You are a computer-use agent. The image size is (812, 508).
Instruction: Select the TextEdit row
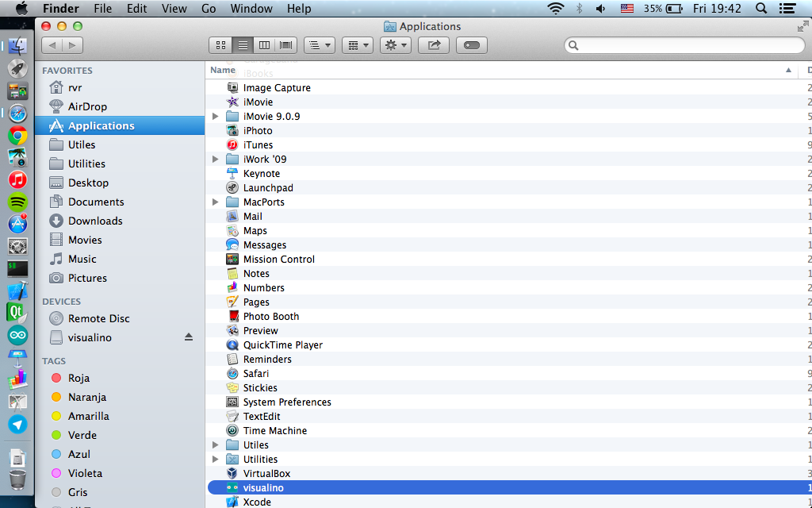508,416
